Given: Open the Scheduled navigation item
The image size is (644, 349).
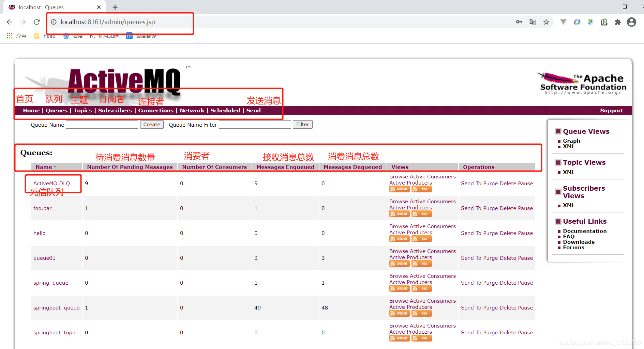Looking at the screenshot, I should [x=225, y=111].
